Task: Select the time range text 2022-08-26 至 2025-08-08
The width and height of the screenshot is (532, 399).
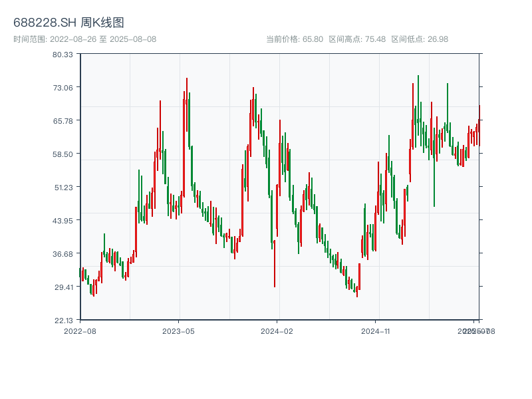Action: (x=103, y=39)
